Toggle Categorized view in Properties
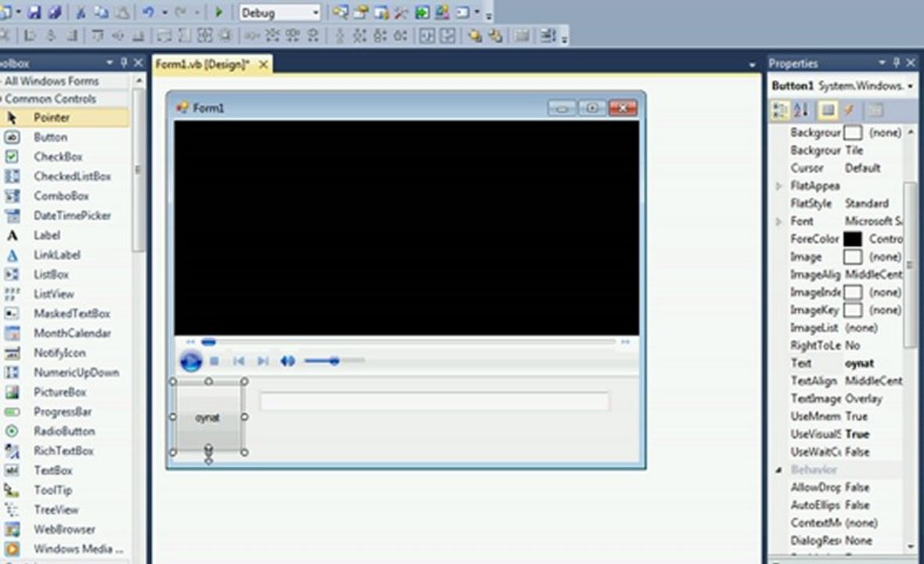Screen dimensions: 924x564 (780, 110)
